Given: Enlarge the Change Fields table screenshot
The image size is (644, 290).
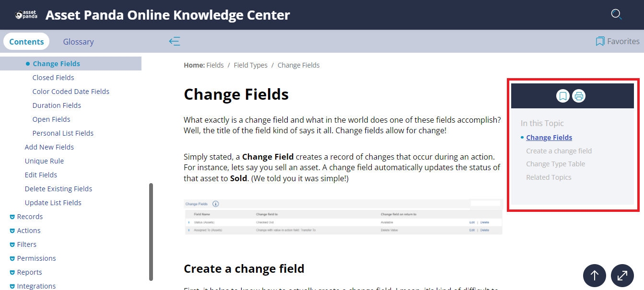Looking at the screenshot, I should [x=343, y=217].
